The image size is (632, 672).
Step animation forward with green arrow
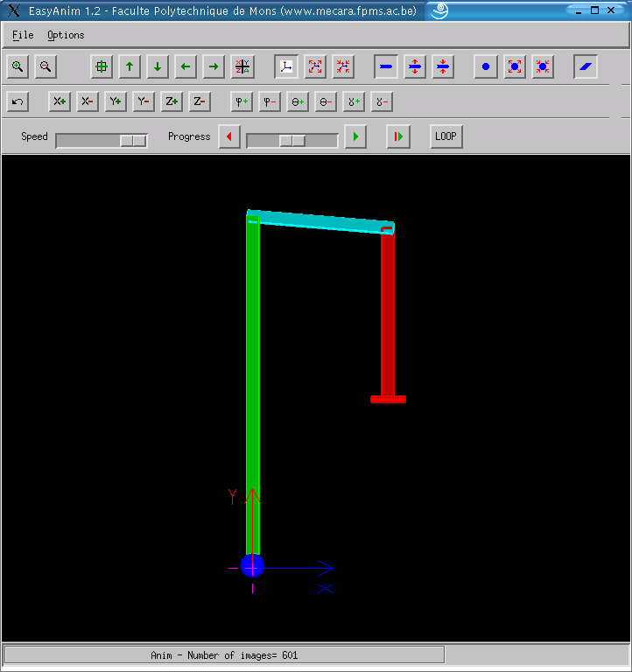(x=355, y=136)
